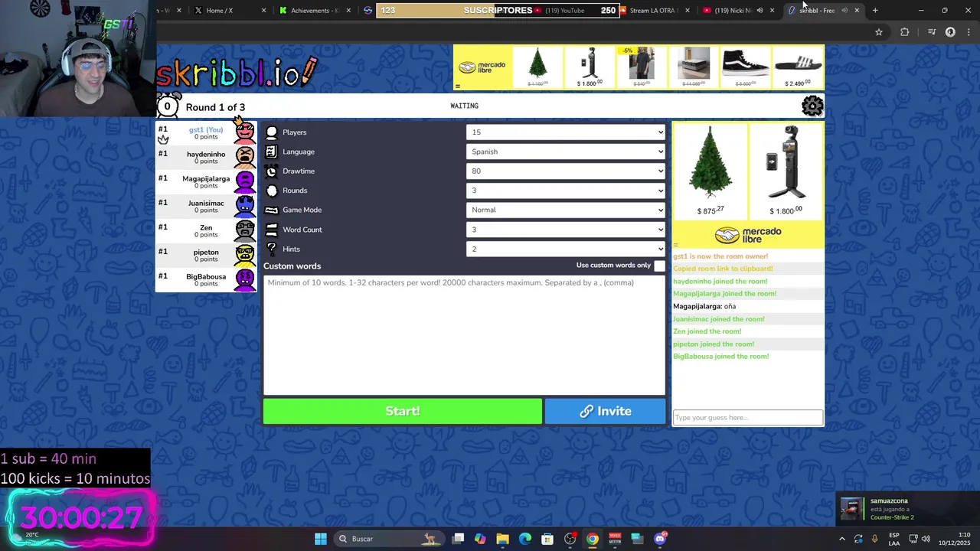Viewport: 980px width, 551px height.
Task: Click the microphone tray icon
Action: (x=874, y=539)
